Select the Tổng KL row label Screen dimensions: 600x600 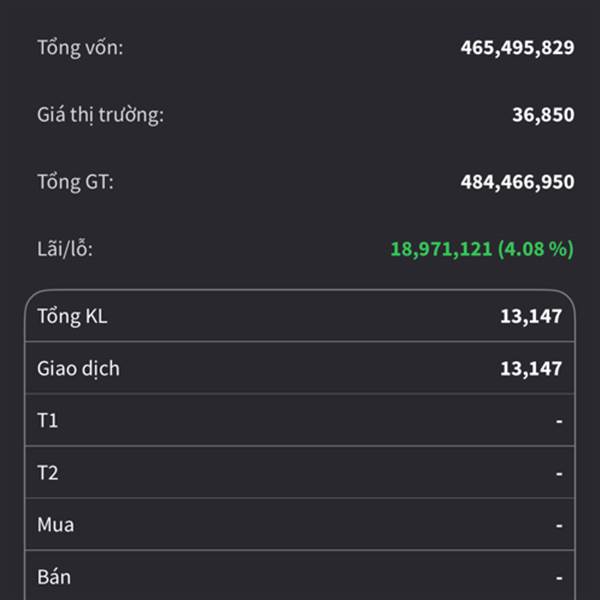point(72,317)
